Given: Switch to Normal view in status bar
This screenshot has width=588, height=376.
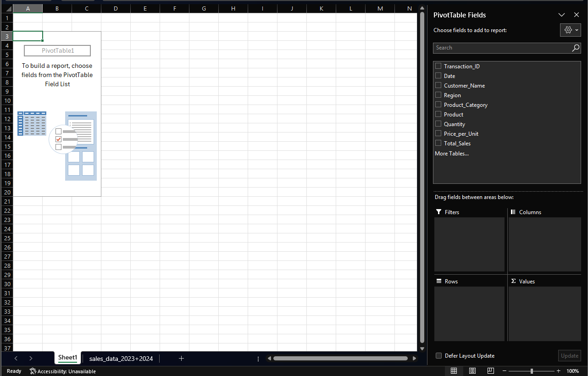Looking at the screenshot, I should point(454,370).
